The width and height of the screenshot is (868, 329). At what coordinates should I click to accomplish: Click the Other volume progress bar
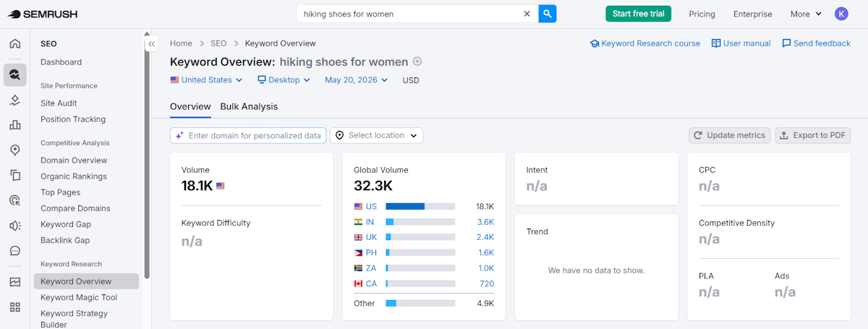(420, 303)
